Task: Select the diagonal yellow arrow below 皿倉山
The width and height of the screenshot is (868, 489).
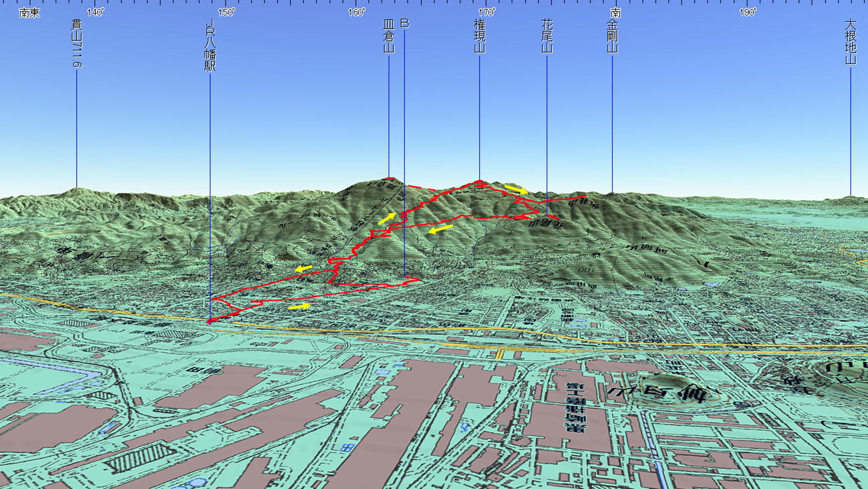Action: (x=387, y=218)
